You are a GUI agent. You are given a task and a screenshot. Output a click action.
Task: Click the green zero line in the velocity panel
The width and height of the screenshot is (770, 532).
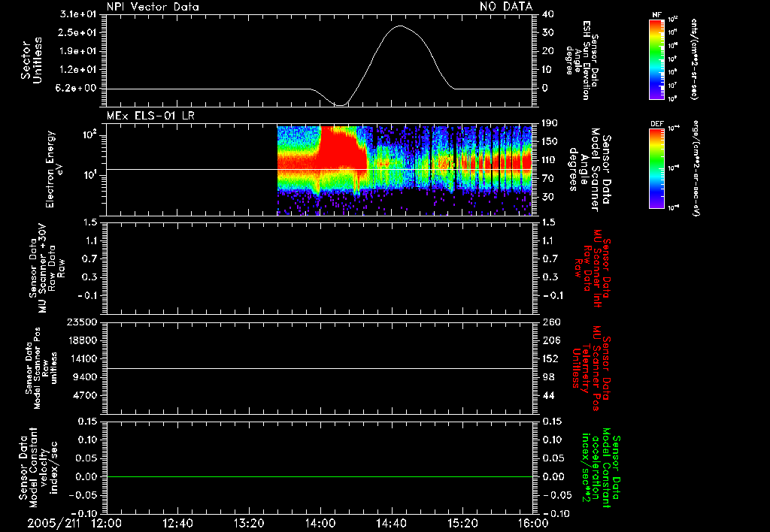click(320, 476)
